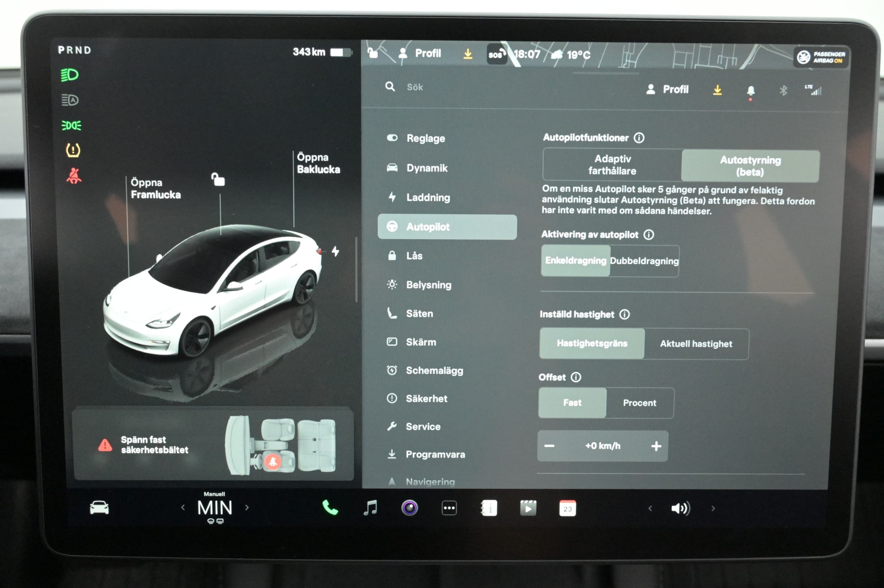Open Schemalägg settings menu
The image size is (884, 588).
(x=447, y=371)
